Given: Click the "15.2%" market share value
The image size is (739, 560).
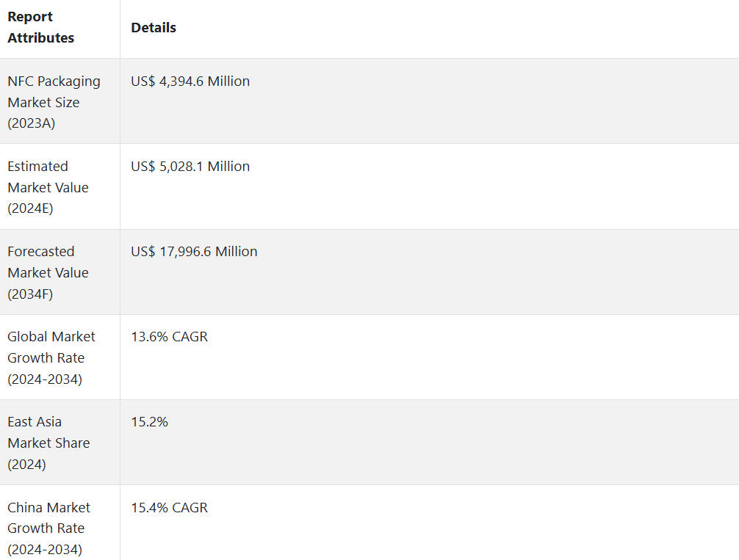Looking at the screenshot, I should coord(149,422).
